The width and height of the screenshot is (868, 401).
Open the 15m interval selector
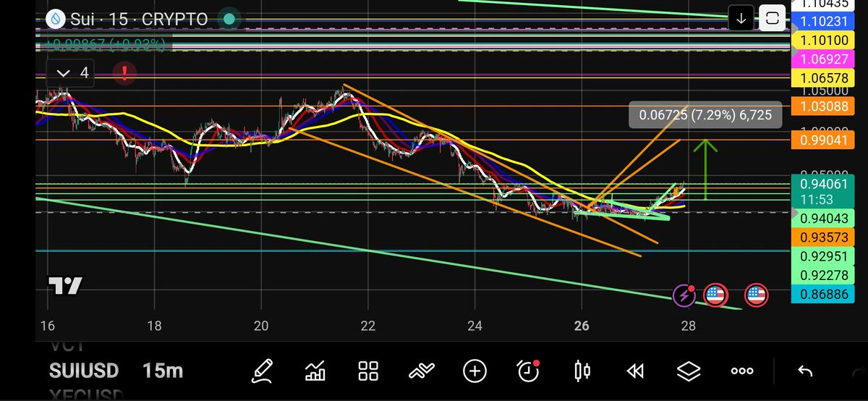pyautogui.click(x=163, y=371)
